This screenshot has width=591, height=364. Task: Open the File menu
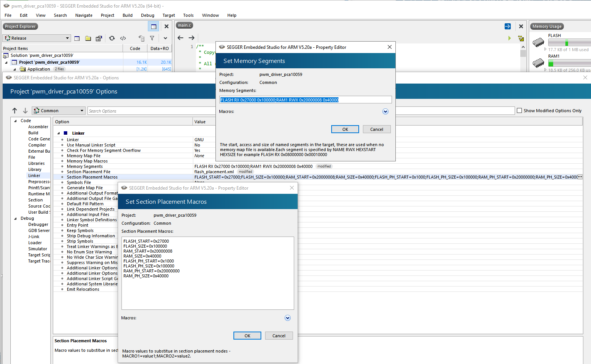point(8,15)
